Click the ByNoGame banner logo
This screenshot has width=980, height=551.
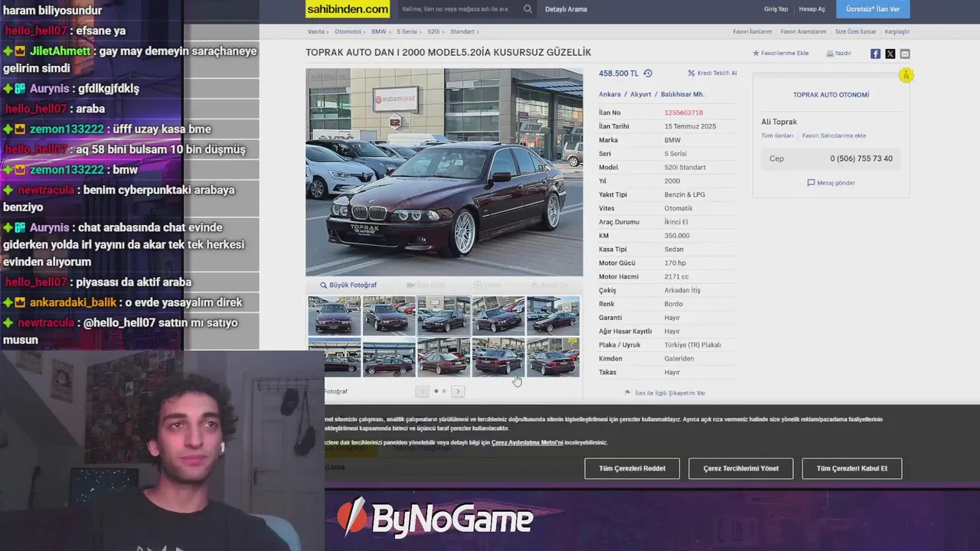point(435,518)
